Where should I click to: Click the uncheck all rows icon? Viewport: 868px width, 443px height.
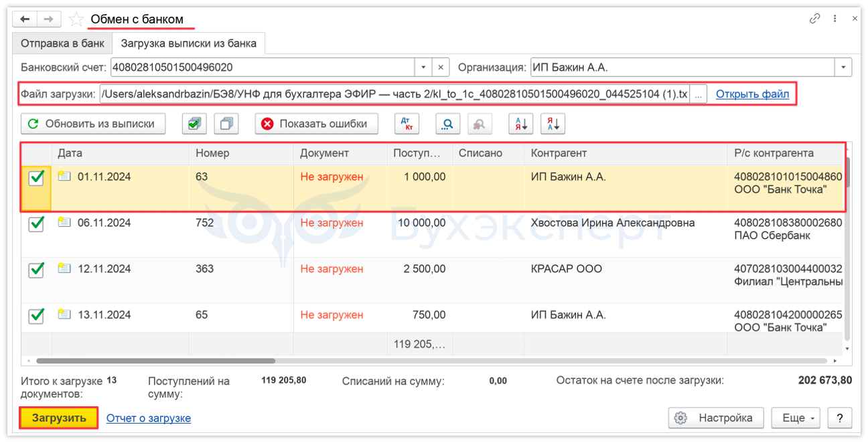pos(226,124)
